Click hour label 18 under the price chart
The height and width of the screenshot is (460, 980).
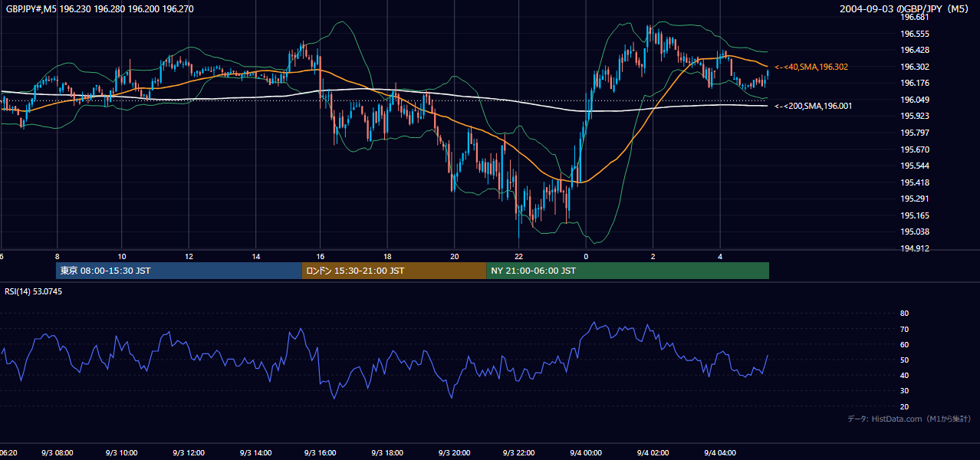click(x=388, y=256)
